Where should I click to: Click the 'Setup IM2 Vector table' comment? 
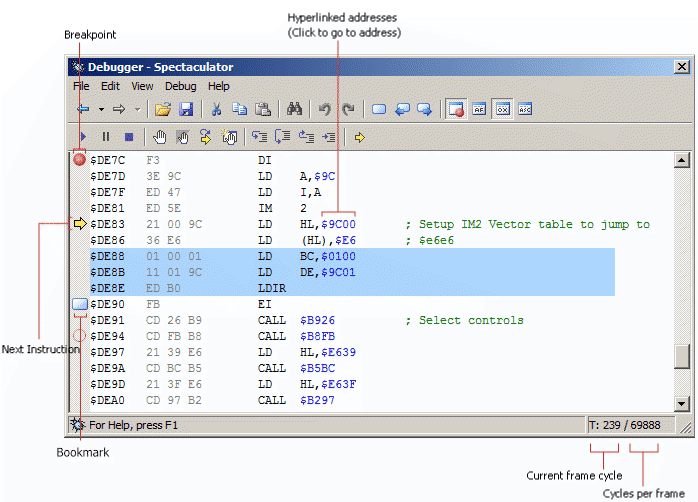click(528, 224)
